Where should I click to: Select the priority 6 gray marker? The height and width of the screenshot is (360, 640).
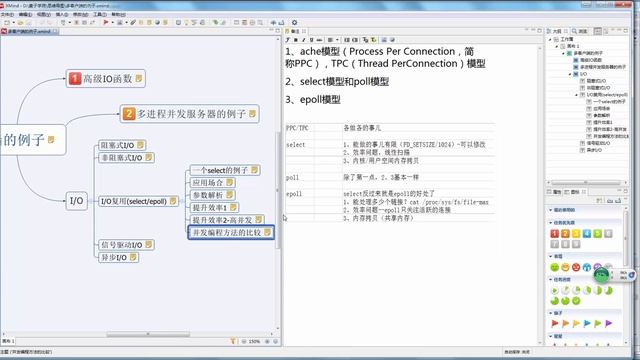[x=608, y=233]
